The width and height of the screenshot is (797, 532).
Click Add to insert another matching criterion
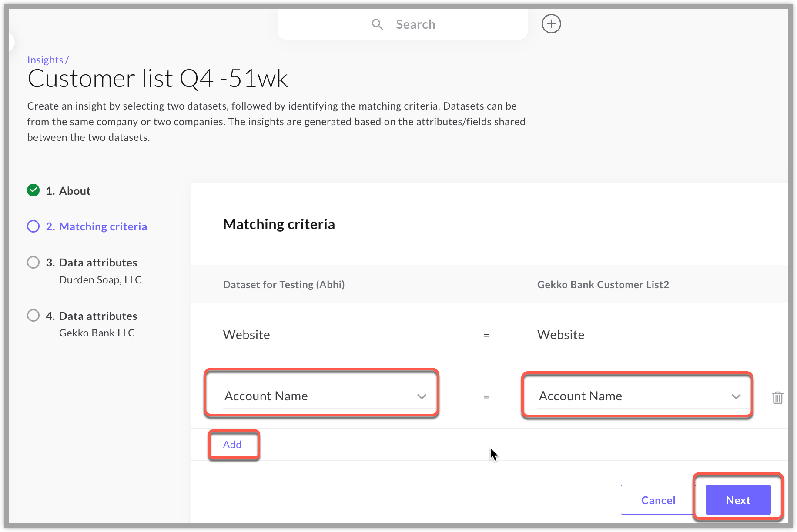tap(233, 444)
